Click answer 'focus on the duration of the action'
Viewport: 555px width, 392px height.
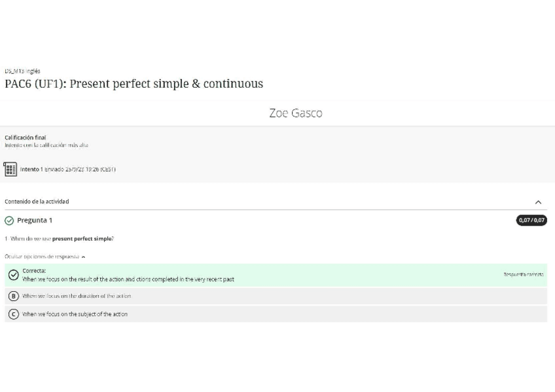coord(77,296)
